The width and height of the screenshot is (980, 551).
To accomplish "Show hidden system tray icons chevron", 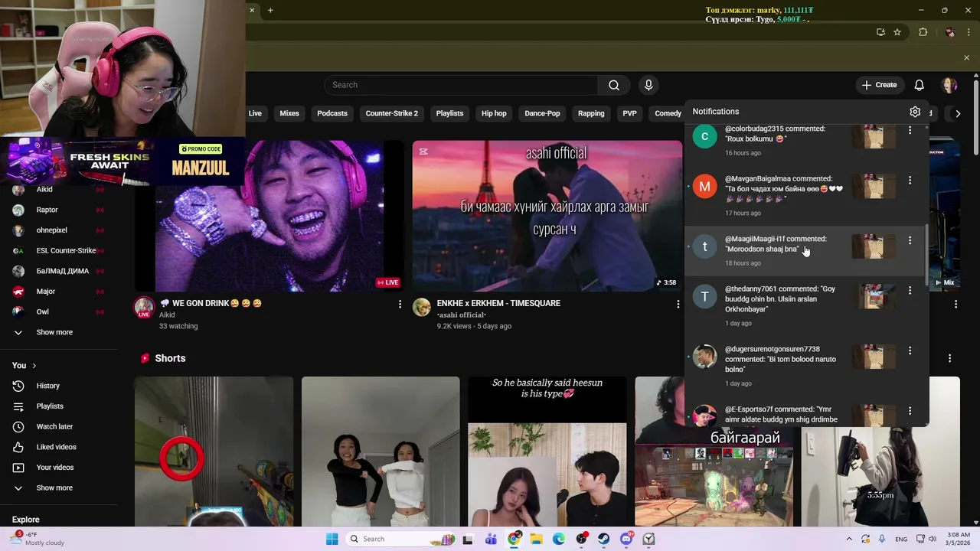I will [x=848, y=539].
